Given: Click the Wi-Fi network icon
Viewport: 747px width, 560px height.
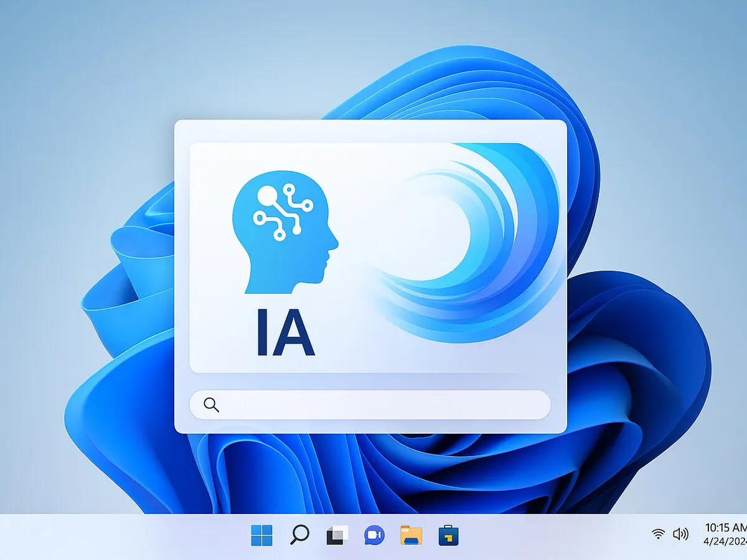Looking at the screenshot, I should [x=658, y=534].
